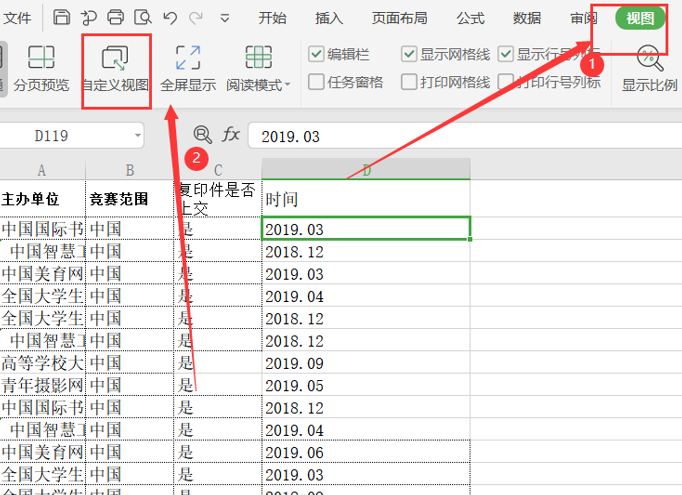
Task: Enable the 打印网格线 checkbox
Action: point(409,82)
